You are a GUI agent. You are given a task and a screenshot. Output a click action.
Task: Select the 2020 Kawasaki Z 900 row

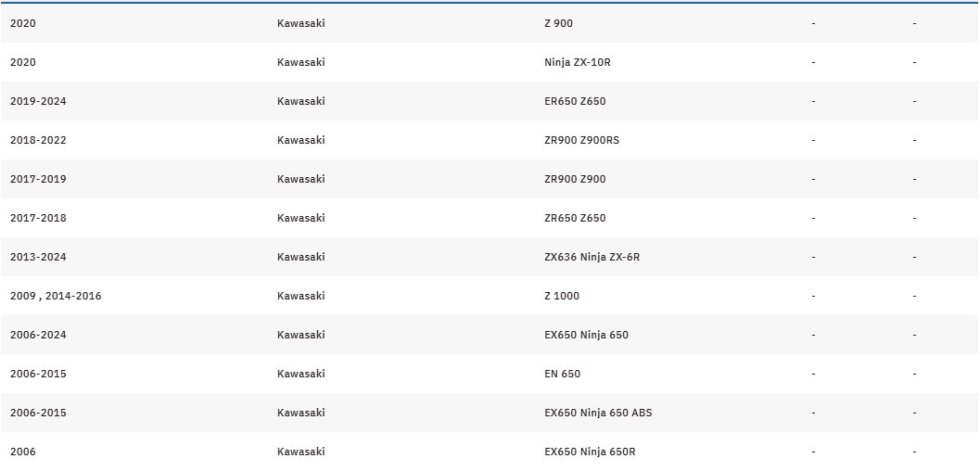coord(490,23)
